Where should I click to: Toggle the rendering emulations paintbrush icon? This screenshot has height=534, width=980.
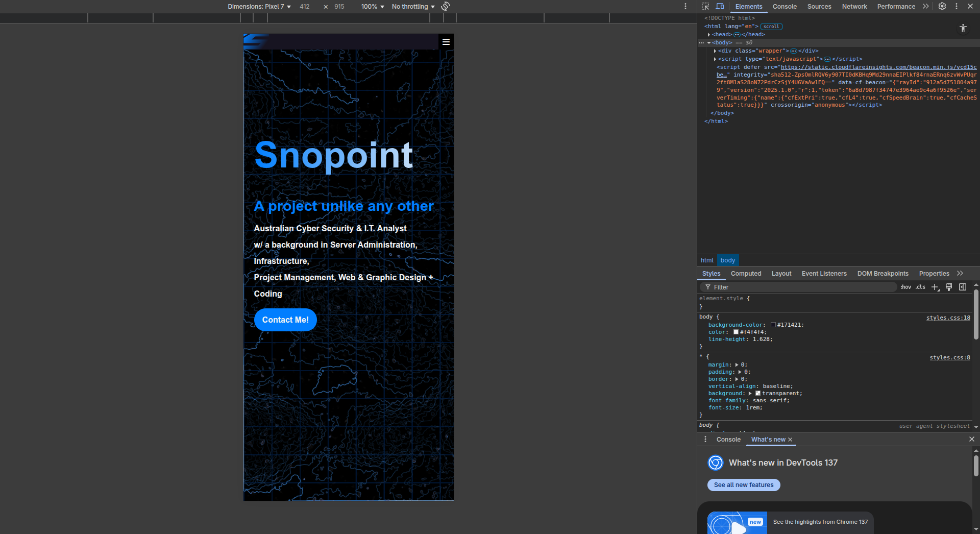coord(949,287)
